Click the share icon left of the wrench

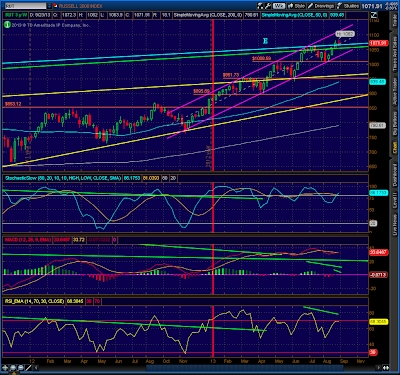260,6
